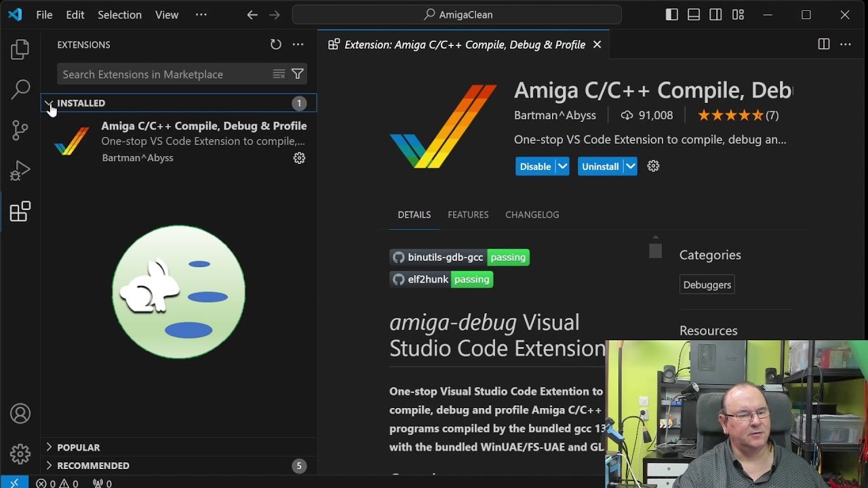The width and height of the screenshot is (868, 488).
Task: Open the File menu
Action: [44, 15]
